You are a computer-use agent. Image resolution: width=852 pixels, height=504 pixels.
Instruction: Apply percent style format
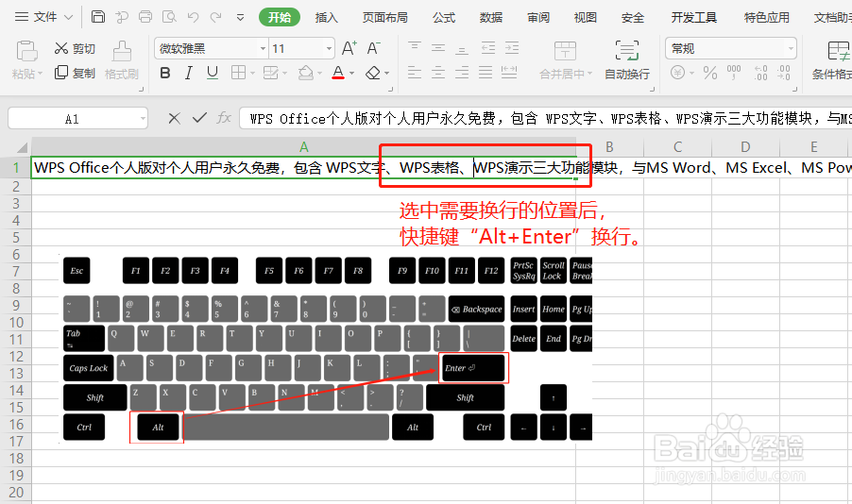point(710,73)
